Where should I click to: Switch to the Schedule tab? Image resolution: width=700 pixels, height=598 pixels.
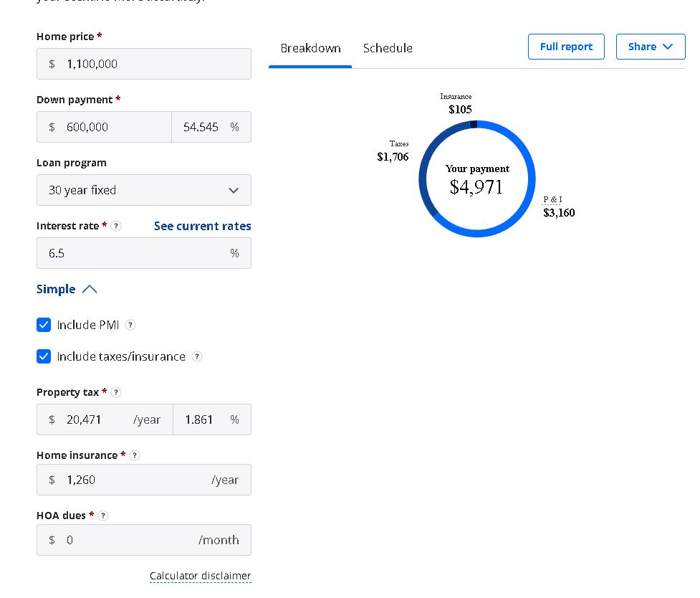tap(388, 48)
